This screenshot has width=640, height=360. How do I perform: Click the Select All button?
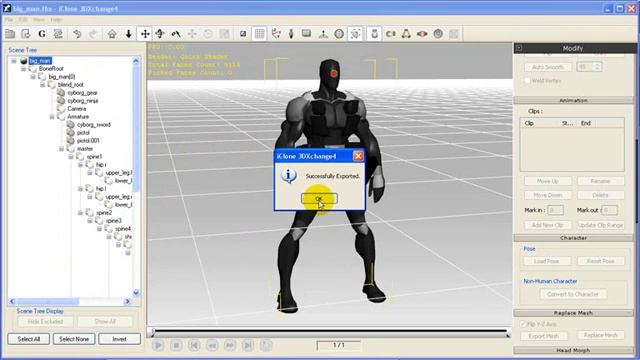tap(29, 339)
